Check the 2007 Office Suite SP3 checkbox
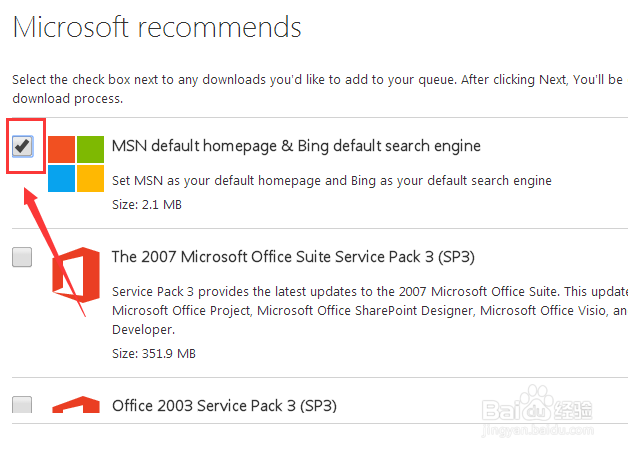The height and width of the screenshot is (452, 628). point(22,257)
